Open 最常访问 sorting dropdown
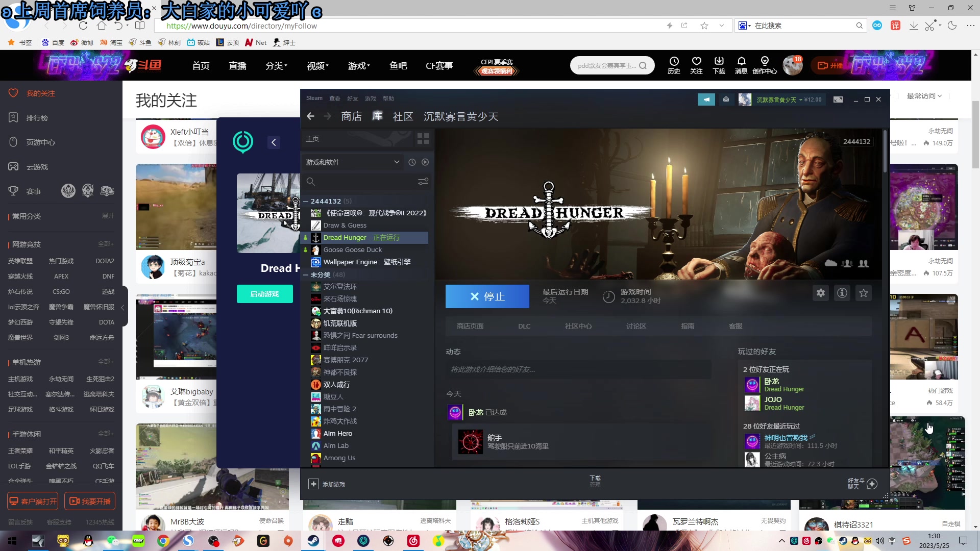This screenshot has width=980, height=551. (924, 96)
